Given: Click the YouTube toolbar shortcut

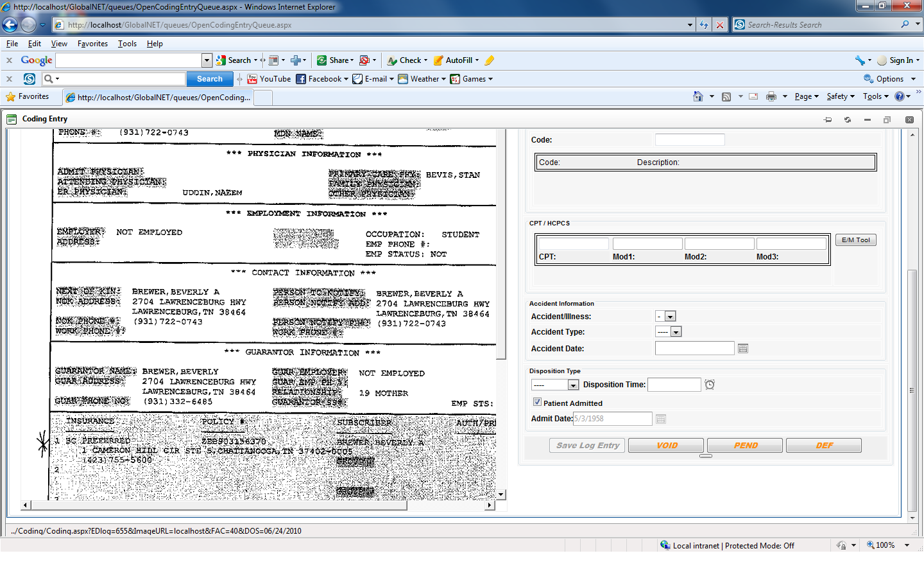Looking at the screenshot, I should coord(269,79).
